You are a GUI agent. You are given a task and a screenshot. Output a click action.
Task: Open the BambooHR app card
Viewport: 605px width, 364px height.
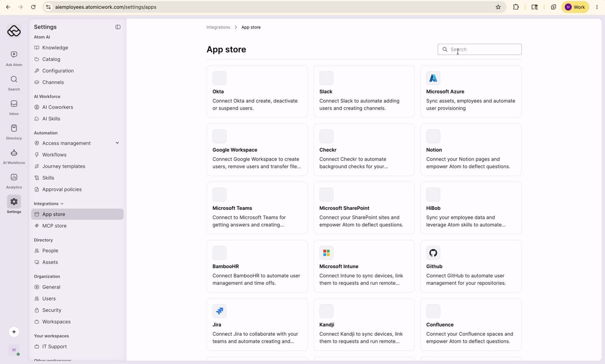click(257, 266)
